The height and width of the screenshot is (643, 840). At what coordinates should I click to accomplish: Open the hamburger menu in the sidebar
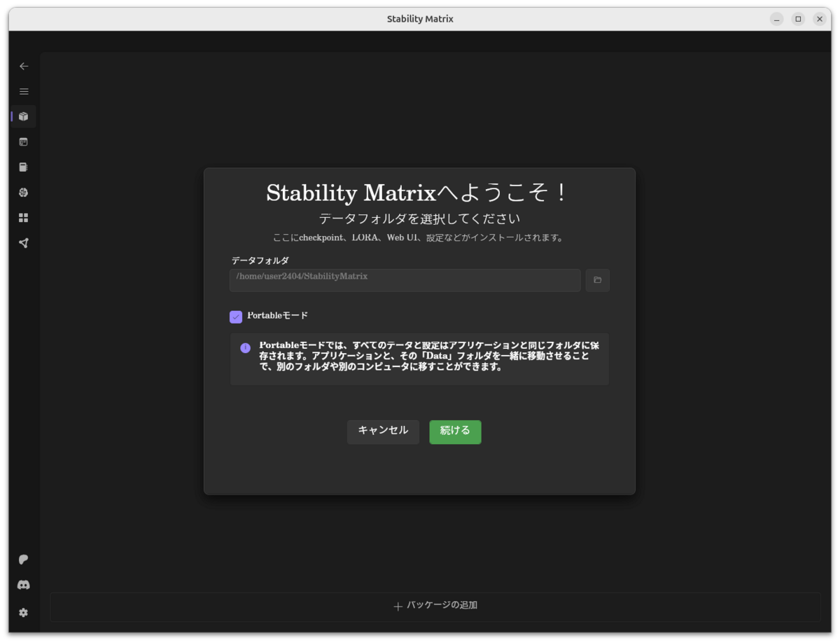pos(24,91)
